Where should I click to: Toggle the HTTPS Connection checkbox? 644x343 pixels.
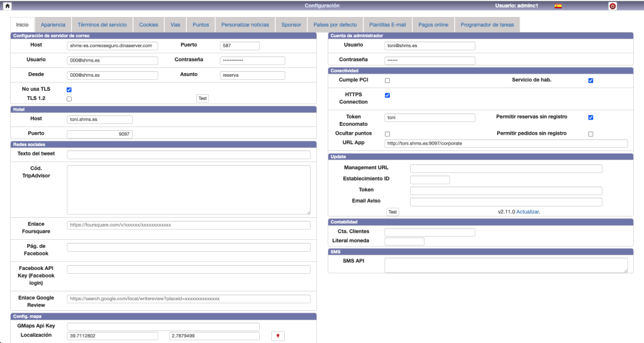tap(387, 96)
